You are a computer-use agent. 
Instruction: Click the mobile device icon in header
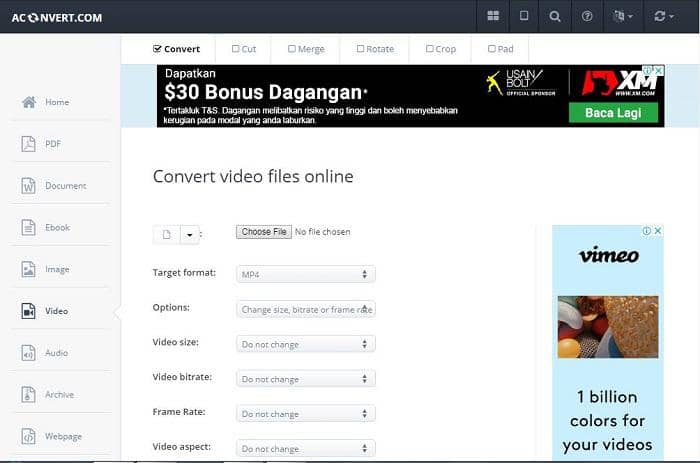click(524, 16)
